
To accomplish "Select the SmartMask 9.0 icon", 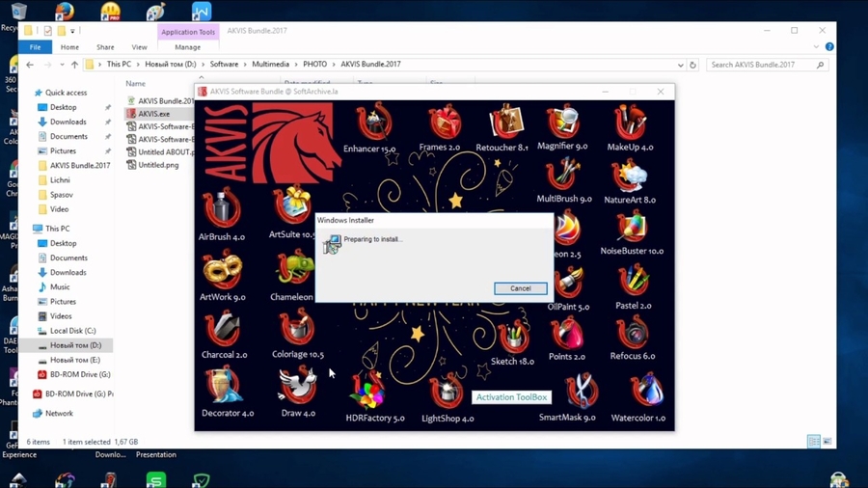I will click(581, 392).
